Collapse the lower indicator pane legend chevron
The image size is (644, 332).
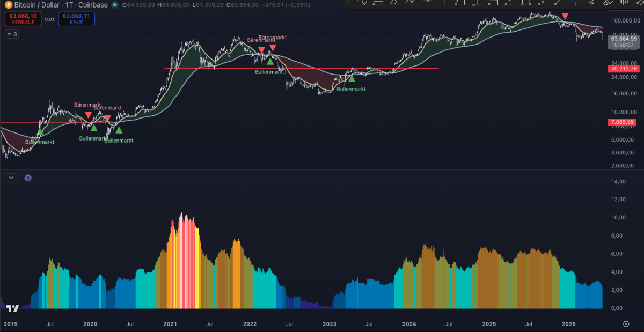click(11, 178)
